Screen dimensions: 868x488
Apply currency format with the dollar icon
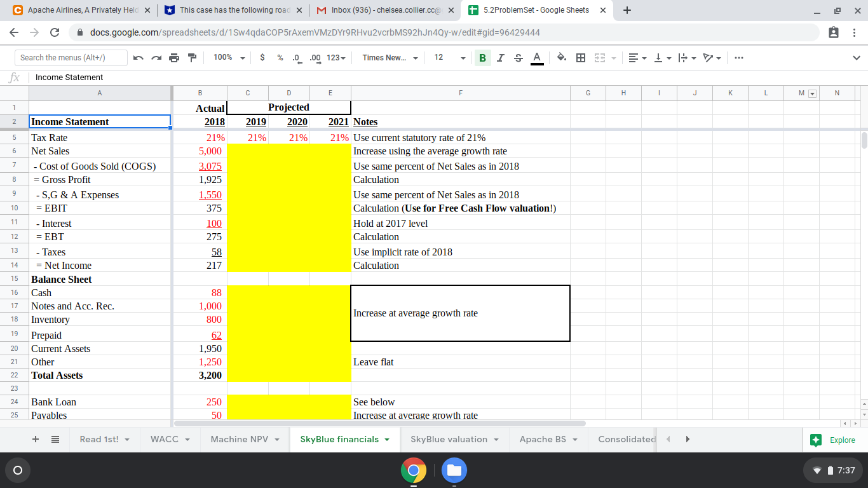[262, 57]
